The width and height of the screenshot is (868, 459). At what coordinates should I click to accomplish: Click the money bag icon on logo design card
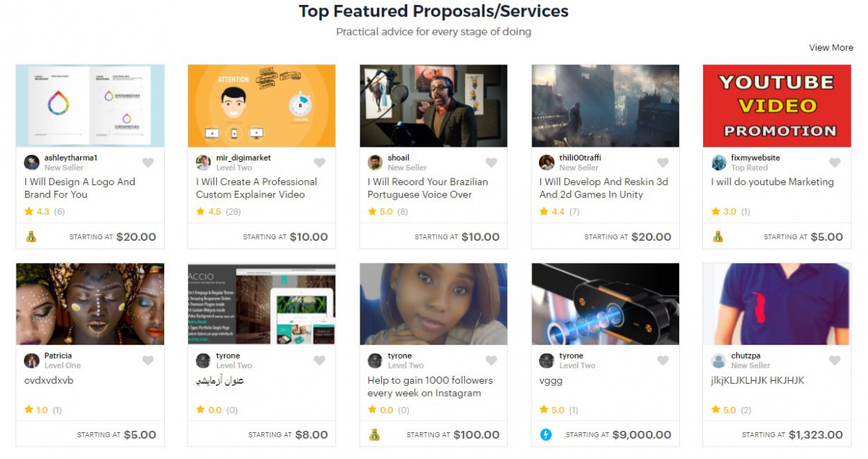(x=31, y=236)
